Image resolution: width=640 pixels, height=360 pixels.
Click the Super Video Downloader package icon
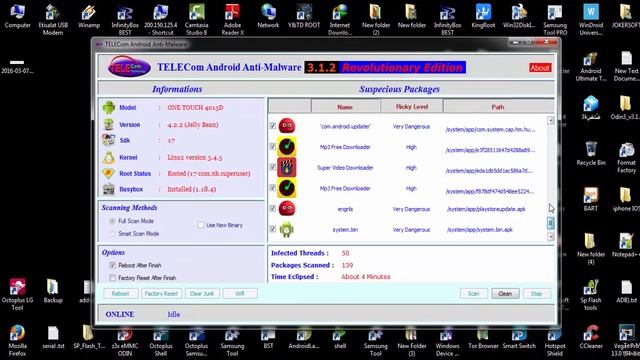click(x=287, y=167)
